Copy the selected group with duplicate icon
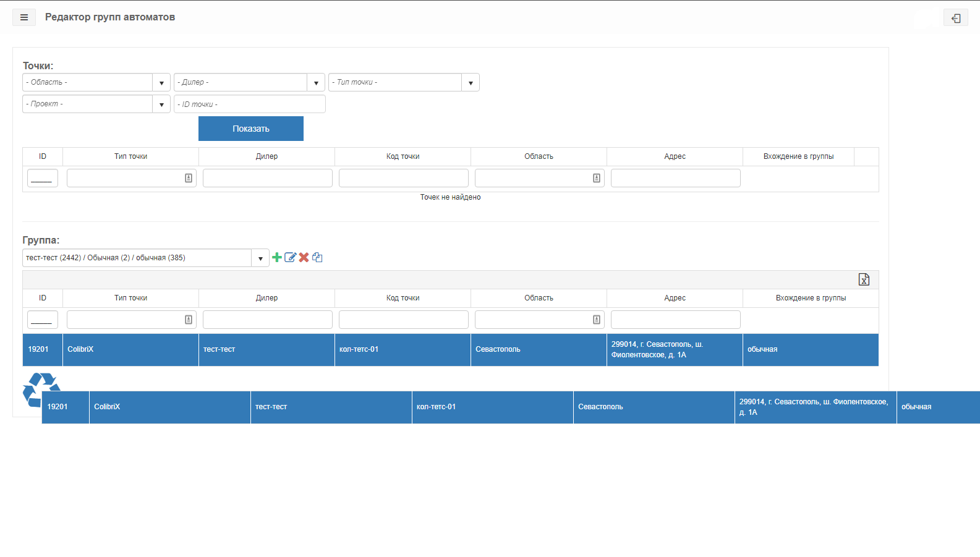Image resolution: width=980 pixels, height=557 pixels. coord(317,257)
